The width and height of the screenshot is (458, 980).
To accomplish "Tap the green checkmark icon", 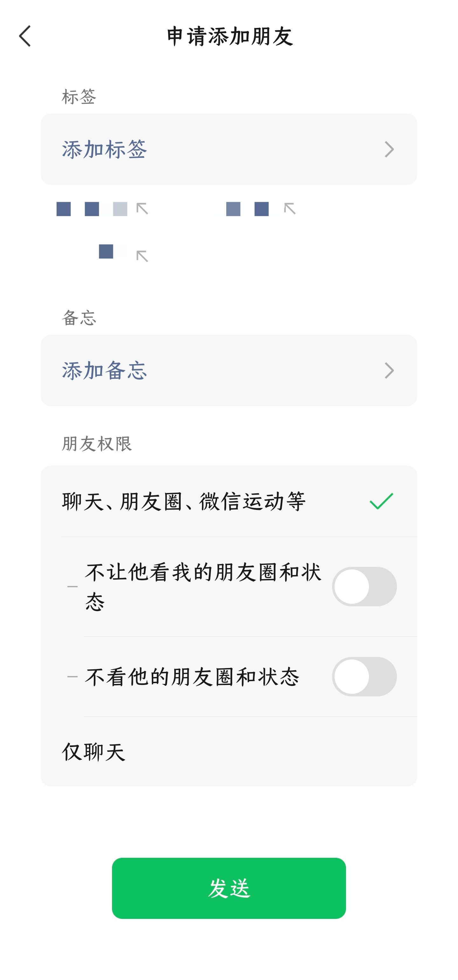I will tap(381, 501).
